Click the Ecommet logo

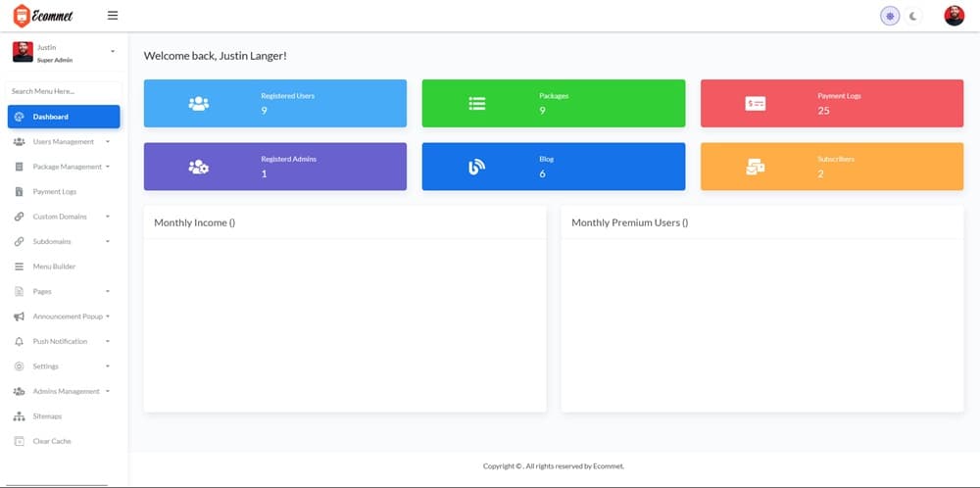tap(43, 16)
